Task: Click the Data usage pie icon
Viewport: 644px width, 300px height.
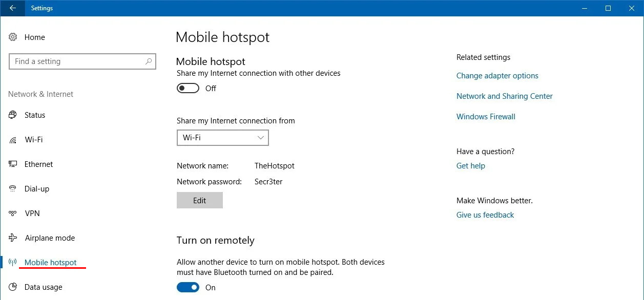Action: click(x=13, y=287)
